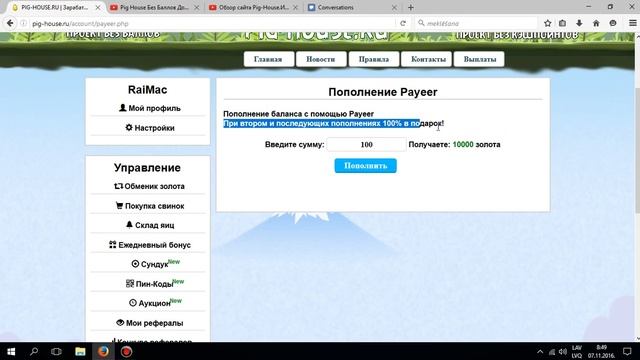The image size is (640, 360).
Task: Close the Pig House Без Баллов tab
Action: (x=196, y=7)
